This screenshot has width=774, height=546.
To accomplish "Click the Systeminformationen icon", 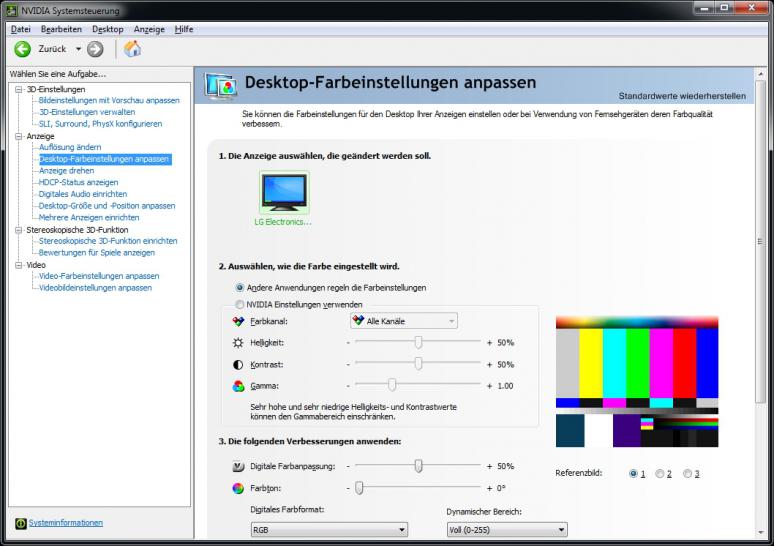I will pos(20,523).
